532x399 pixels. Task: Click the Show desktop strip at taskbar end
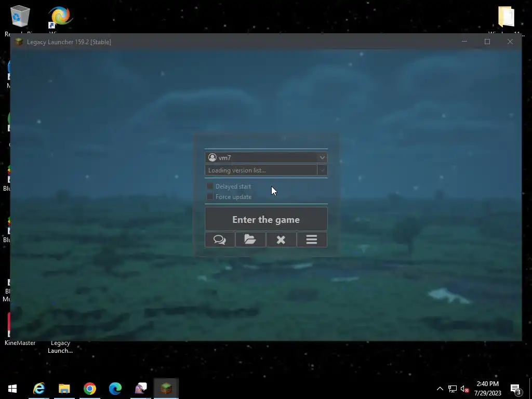[x=530, y=389]
